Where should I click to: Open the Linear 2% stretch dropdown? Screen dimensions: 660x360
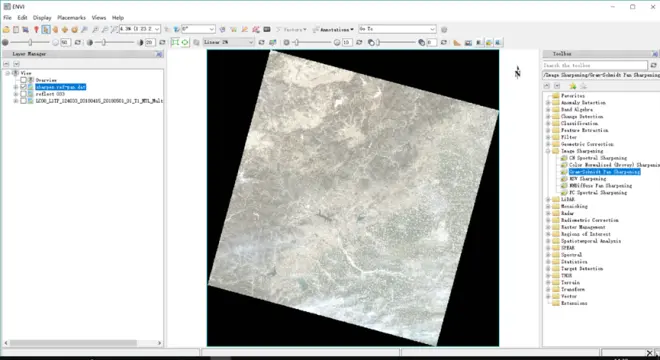(x=251, y=42)
